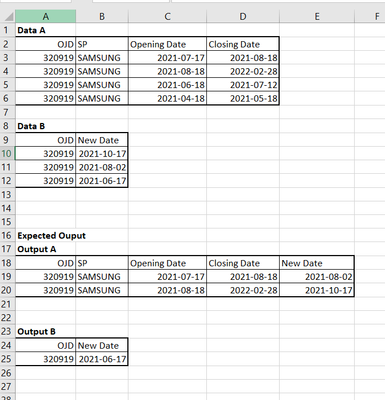
Task: Select row 18 header
Action: pos(7,263)
